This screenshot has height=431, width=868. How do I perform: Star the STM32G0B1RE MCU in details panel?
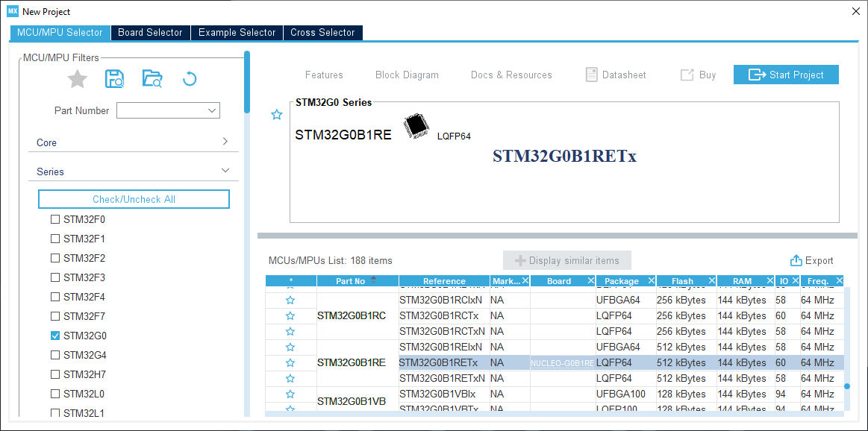(277, 115)
